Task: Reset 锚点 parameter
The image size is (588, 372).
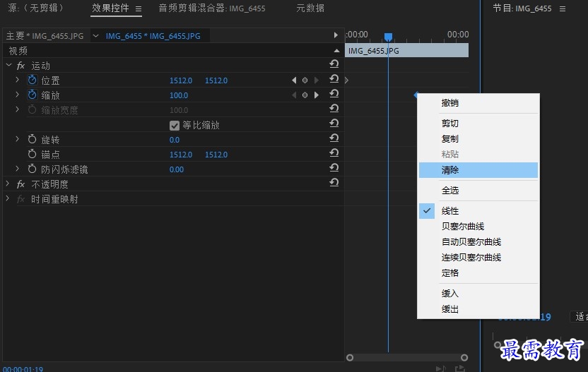Action: tap(334, 153)
